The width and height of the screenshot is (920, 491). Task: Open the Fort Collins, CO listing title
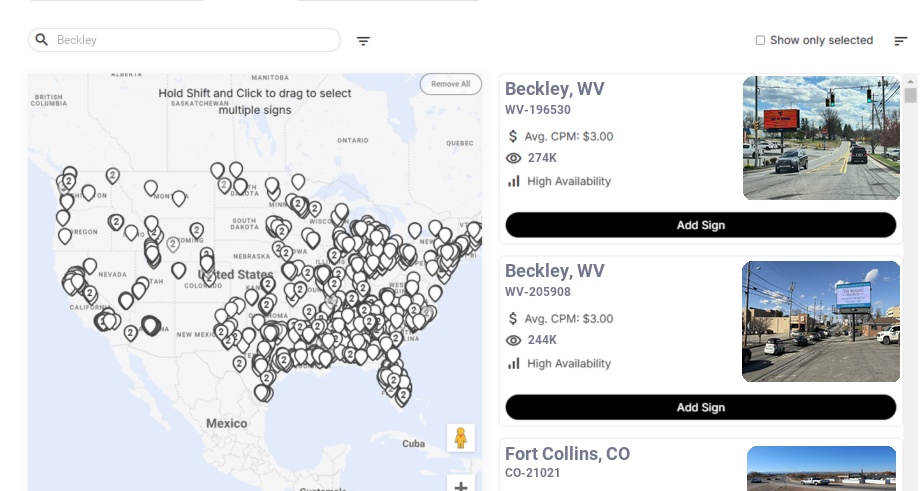pyautogui.click(x=567, y=455)
